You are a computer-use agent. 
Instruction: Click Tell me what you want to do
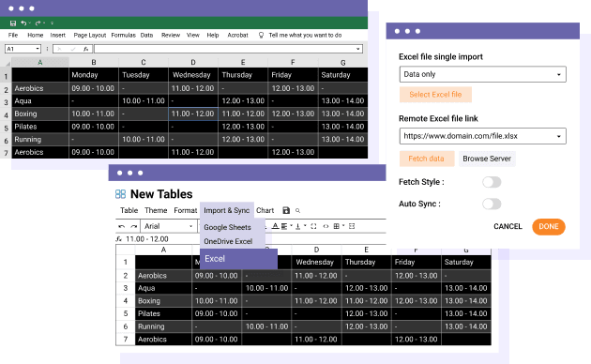pos(305,35)
